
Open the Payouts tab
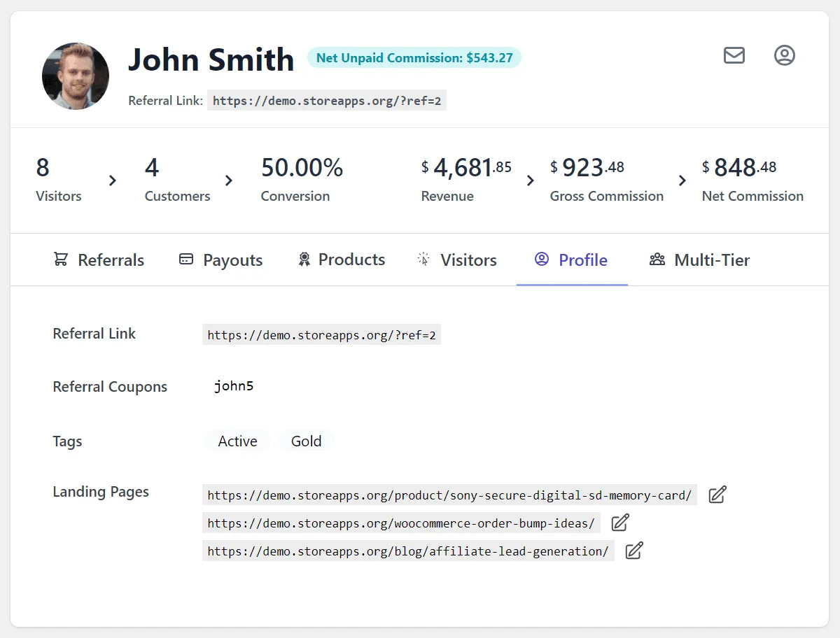220,260
